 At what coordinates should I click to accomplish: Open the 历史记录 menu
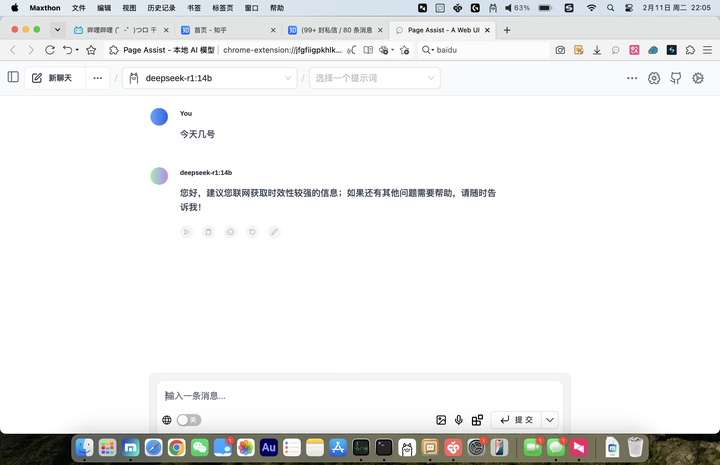[161, 8]
